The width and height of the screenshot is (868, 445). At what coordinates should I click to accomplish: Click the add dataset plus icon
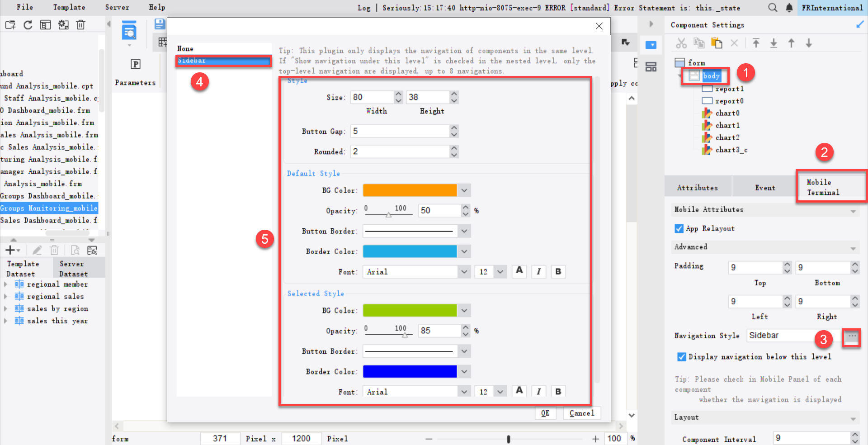pos(10,250)
